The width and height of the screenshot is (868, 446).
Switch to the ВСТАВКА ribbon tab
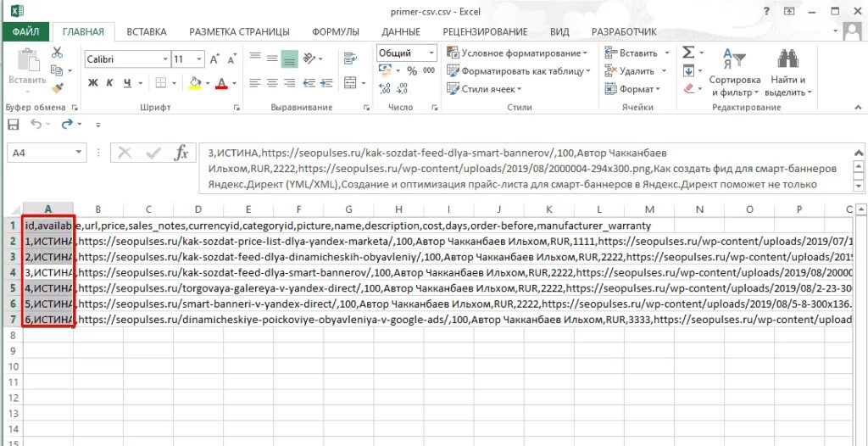click(x=146, y=31)
